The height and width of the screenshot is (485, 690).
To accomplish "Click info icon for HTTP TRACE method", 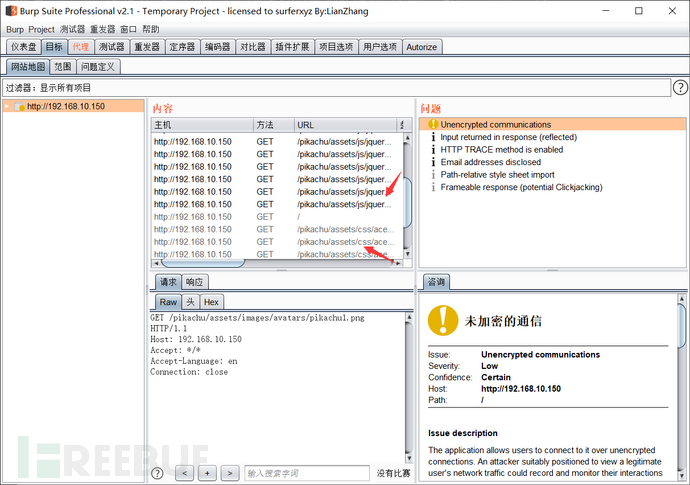I will [433, 150].
